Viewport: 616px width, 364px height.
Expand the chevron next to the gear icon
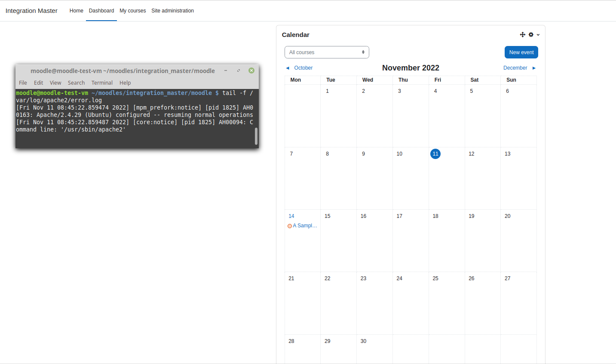tap(538, 35)
